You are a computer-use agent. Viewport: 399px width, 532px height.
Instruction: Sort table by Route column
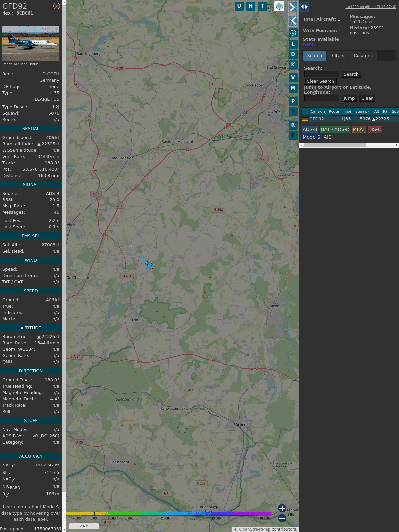(x=334, y=112)
